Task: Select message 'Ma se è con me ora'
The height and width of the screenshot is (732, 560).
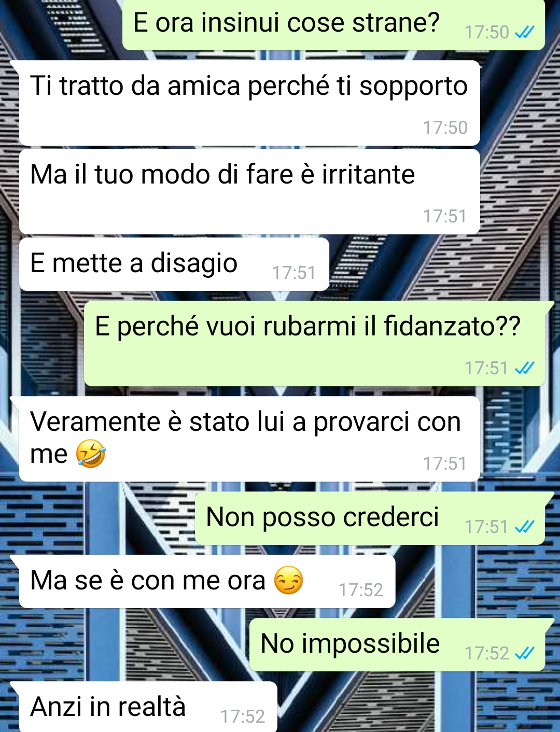Action: 207,582
